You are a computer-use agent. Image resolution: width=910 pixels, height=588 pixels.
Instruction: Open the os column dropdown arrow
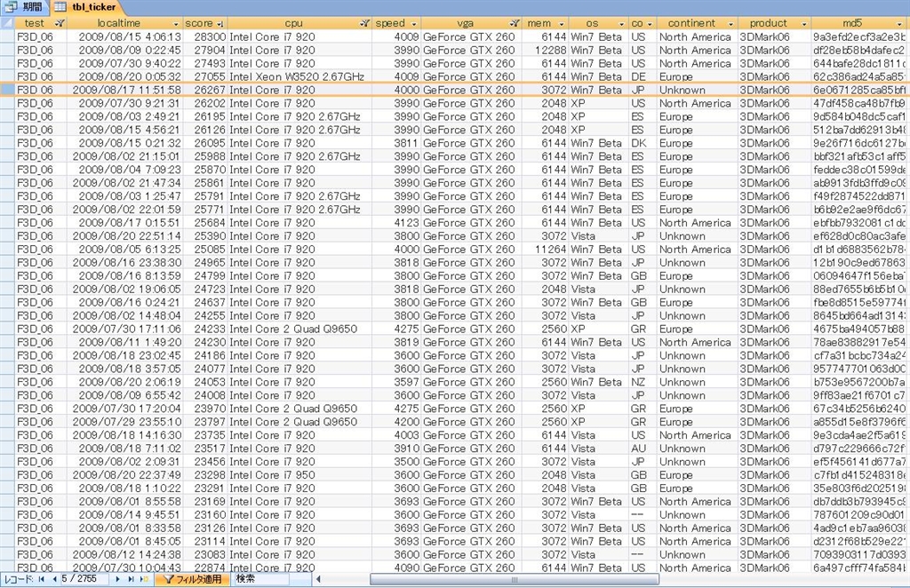pos(621,24)
